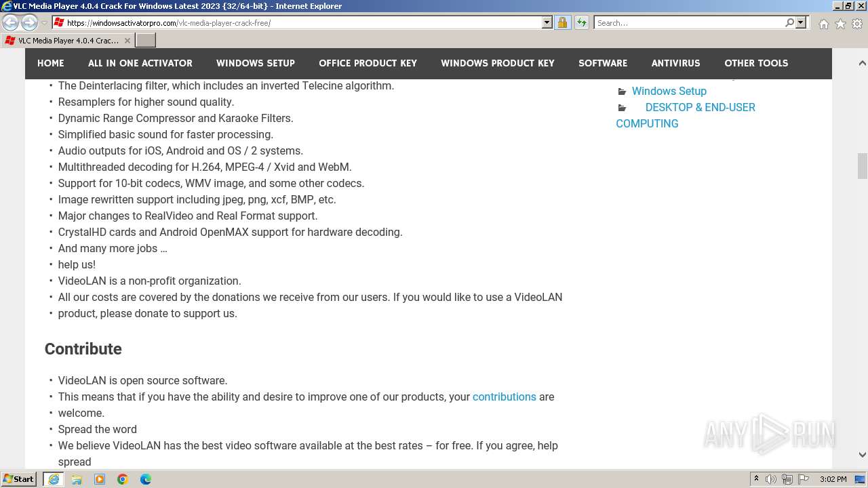Image resolution: width=868 pixels, height=488 pixels.
Task: Open the Action Center flag icon
Action: click(804, 479)
